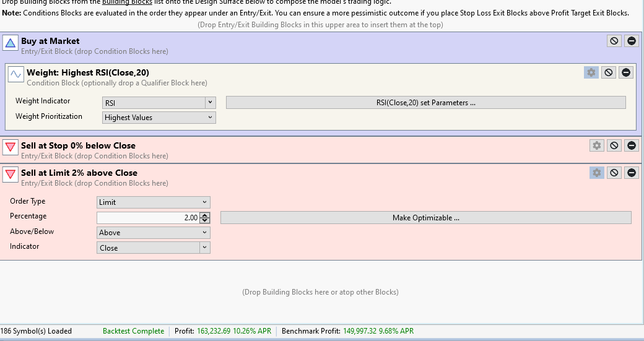Viewport: 644px width, 341px height.
Task: Open the Order Type dropdown
Action: tap(154, 202)
